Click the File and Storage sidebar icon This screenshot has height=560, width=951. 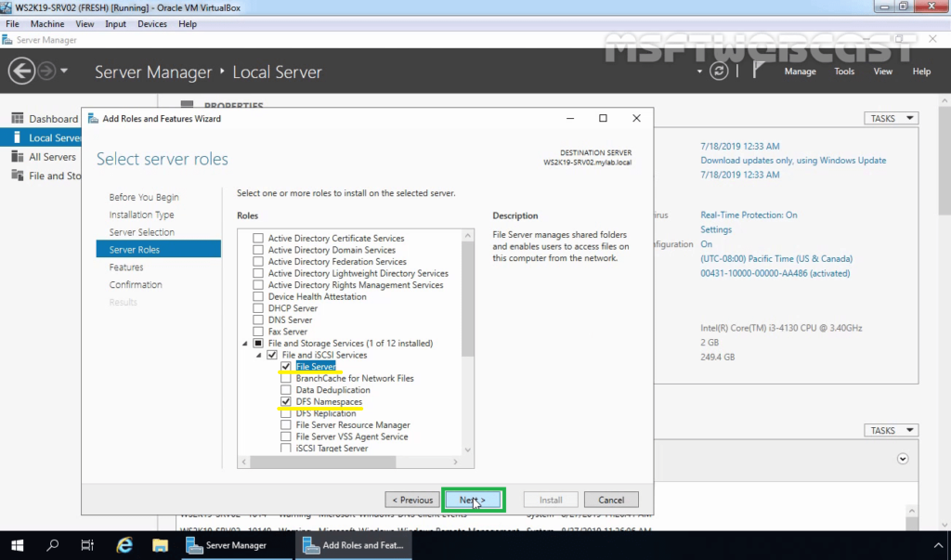pos(18,176)
